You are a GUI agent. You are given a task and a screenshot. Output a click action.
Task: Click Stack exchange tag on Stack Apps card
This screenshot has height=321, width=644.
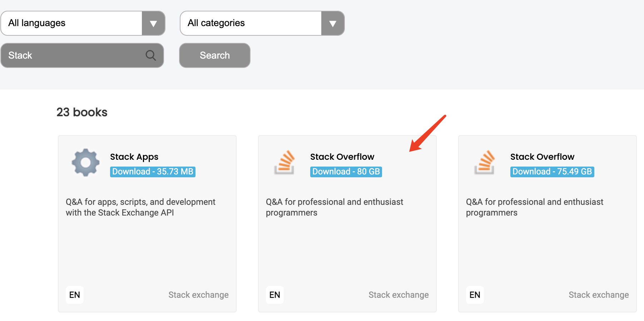click(x=198, y=295)
